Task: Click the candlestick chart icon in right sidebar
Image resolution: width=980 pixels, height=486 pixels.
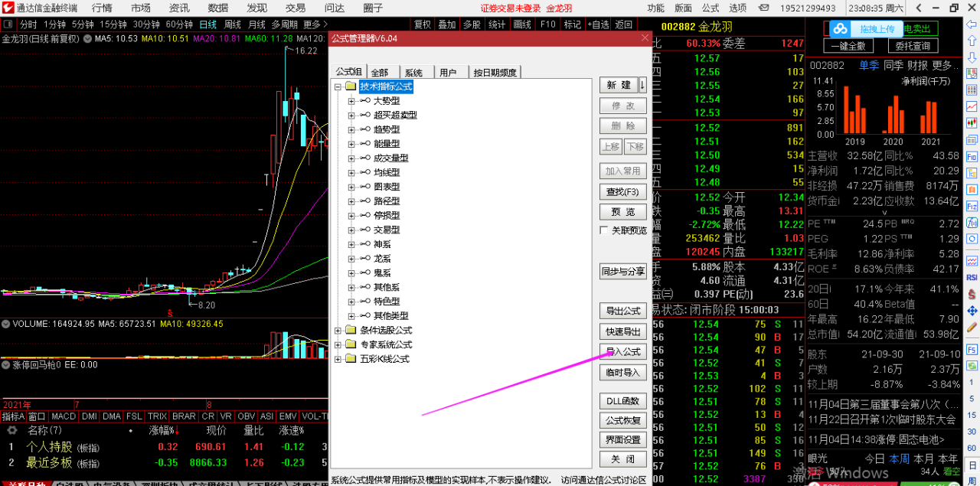Action: coord(972,122)
